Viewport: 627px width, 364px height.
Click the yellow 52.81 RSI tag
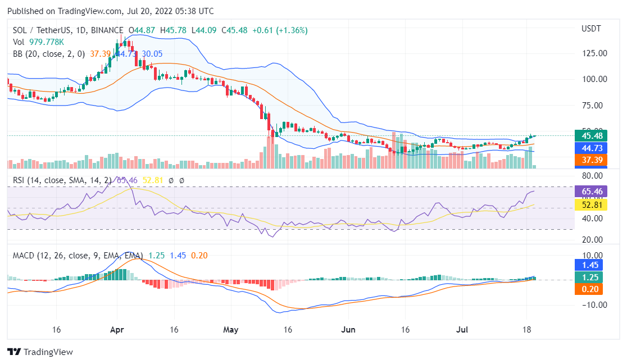(592, 205)
